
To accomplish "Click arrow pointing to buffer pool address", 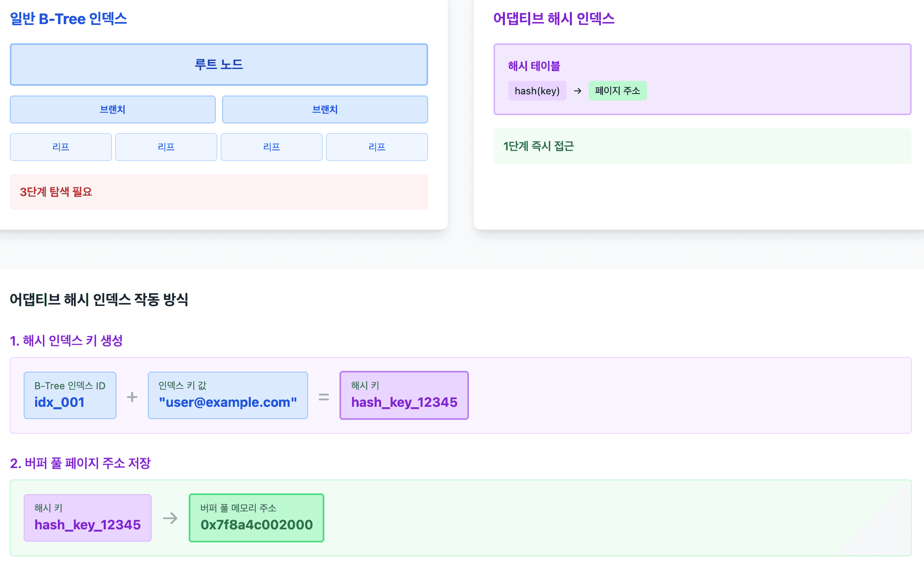I will coord(170,518).
